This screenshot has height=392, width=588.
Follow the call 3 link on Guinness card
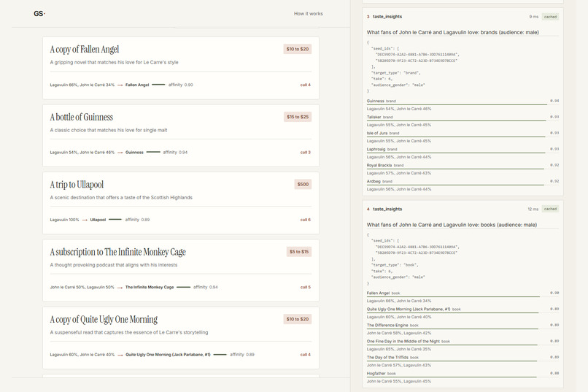point(305,153)
